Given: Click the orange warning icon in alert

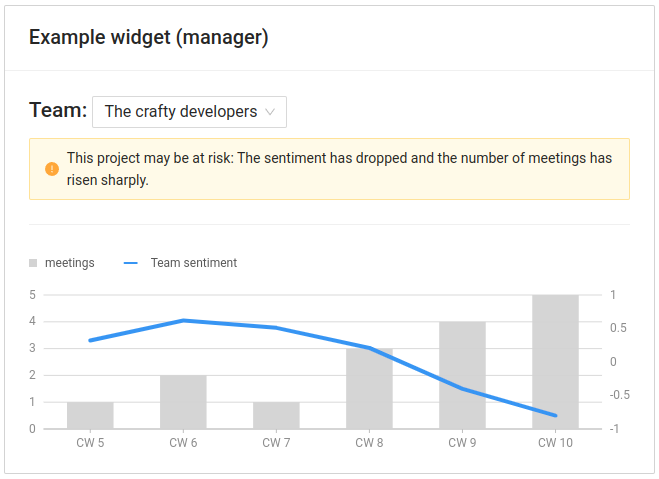Looking at the screenshot, I should [52, 169].
